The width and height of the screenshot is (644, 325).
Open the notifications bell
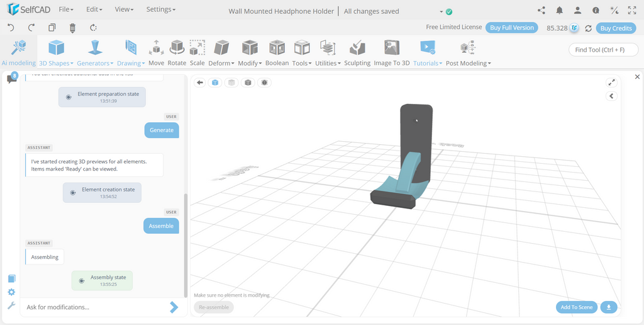[x=559, y=11]
